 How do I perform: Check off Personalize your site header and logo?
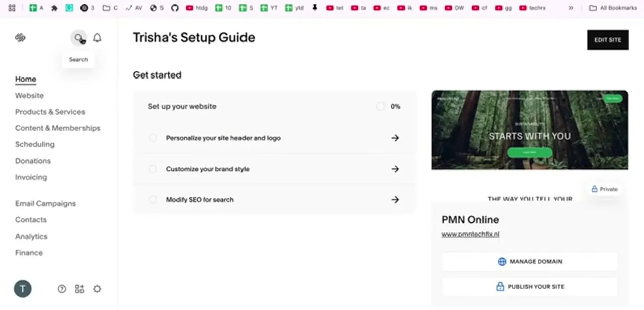tap(153, 138)
